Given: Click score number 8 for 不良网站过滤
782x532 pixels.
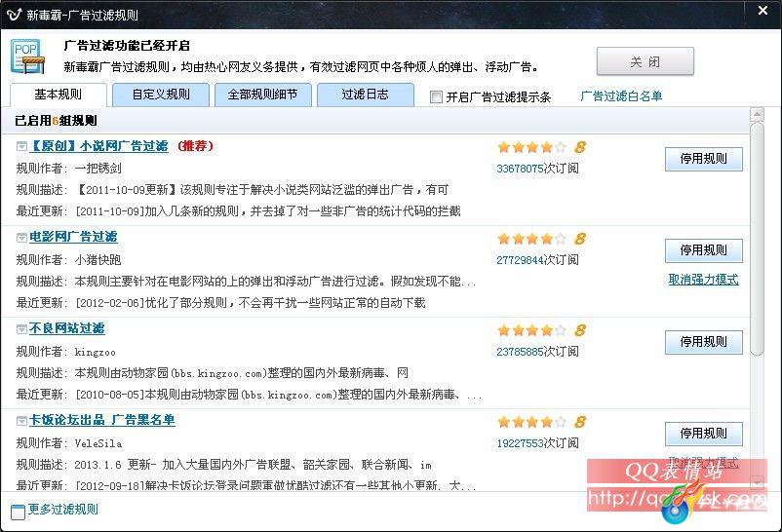Looking at the screenshot, I should [579, 330].
